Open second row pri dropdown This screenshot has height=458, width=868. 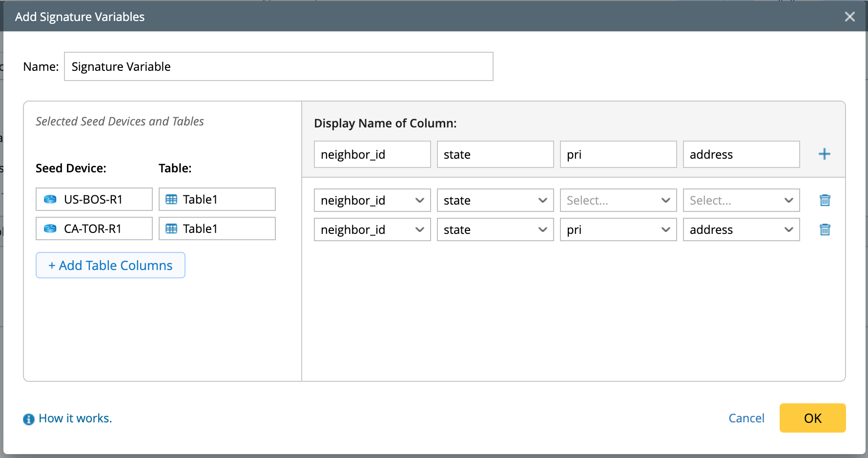click(x=618, y=229)
